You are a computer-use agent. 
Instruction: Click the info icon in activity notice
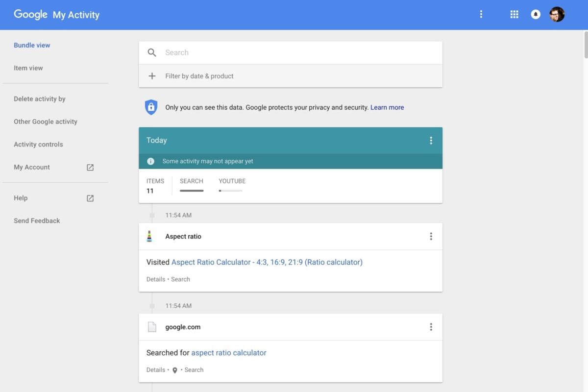tap(151, 161)
